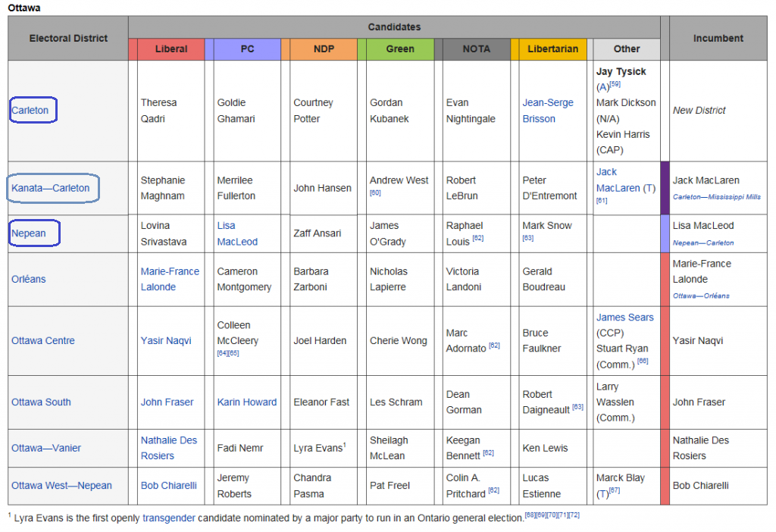Viewport: 776px width, 532px height.
Task: Open the Nepean—Carleton incumbent riding link
Action: [702, 243]
